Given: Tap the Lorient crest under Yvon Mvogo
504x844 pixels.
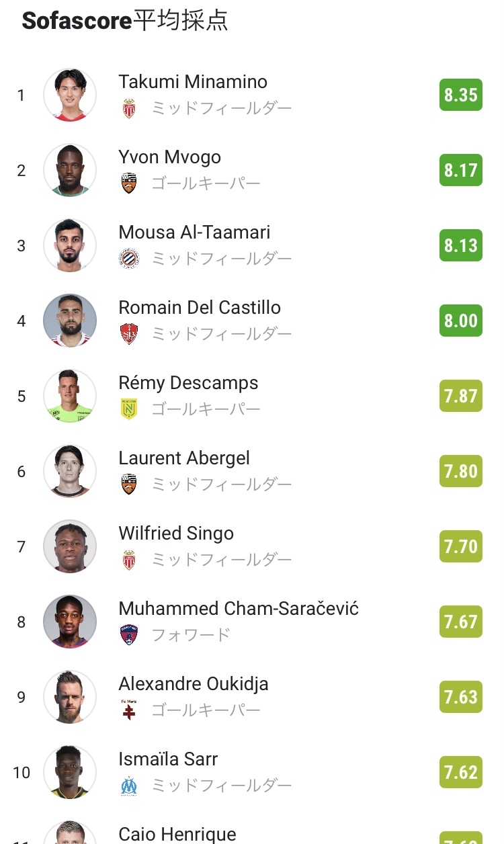Looking at the screenshot, I should (x=129, y=183).
